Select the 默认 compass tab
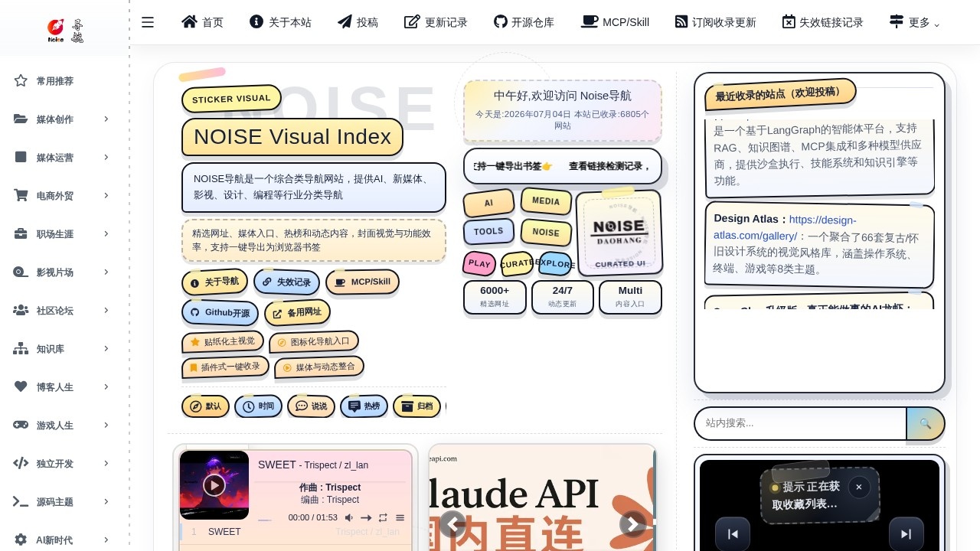The image size is (980, 551). 205,406
